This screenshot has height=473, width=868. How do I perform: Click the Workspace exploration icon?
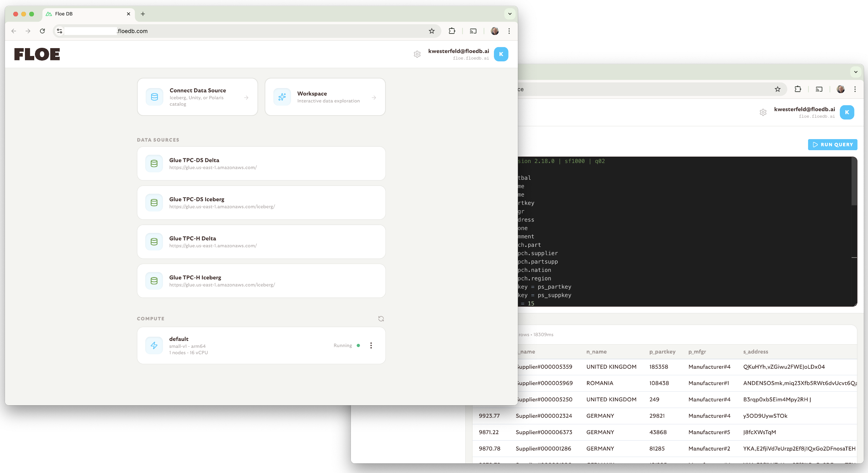(282, 97)
